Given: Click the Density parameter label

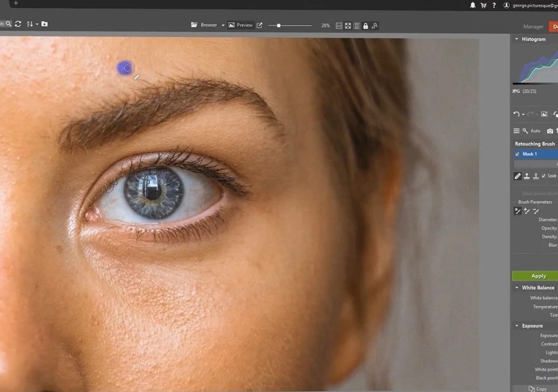Looking at the screenshot, I should [550, 237].
